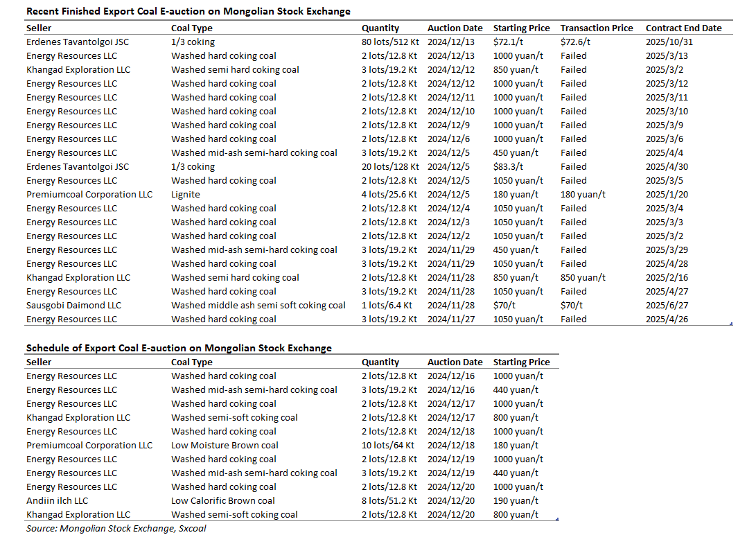Click the Sausgobi Daimond LLC seller cell

coord(73,305)
